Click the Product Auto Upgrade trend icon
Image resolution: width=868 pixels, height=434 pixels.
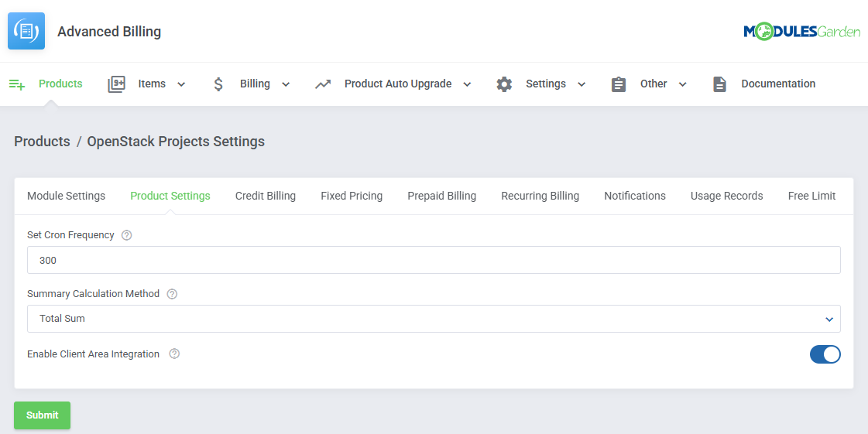(x=323, y=84)
